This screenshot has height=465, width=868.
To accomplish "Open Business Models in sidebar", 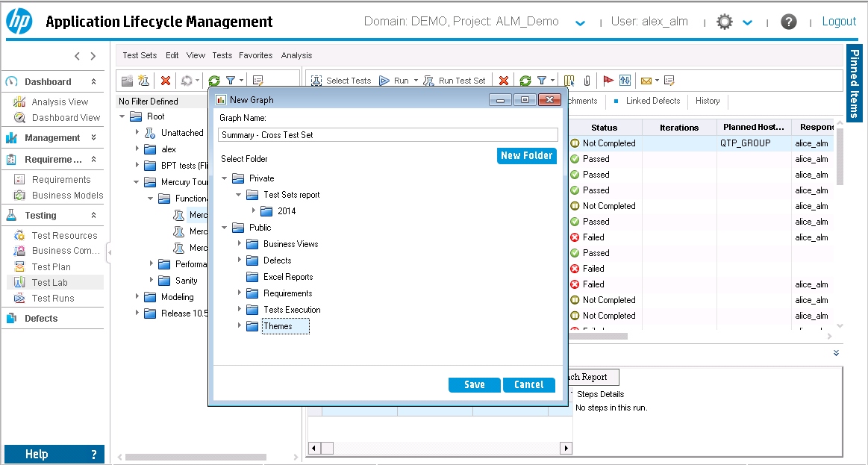I will pyautogui.click(x=67, y=196).
